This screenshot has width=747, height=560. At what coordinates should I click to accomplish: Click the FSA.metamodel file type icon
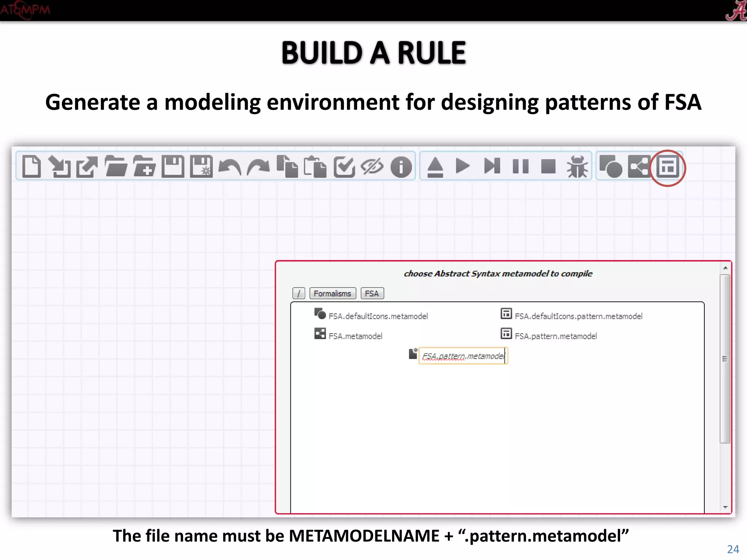coord(320,334)
